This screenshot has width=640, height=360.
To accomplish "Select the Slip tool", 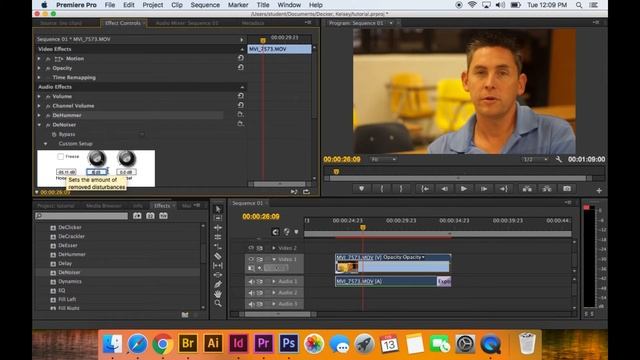I will click(x=218, y=265).
